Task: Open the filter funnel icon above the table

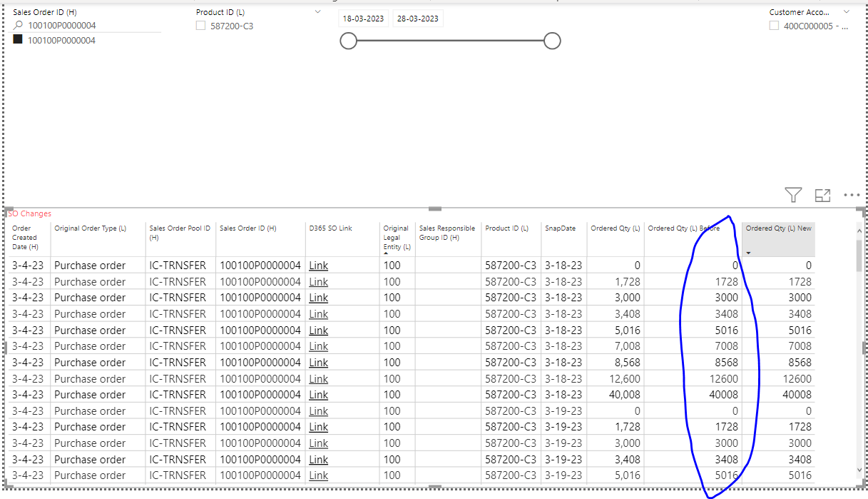Action: pos(793,195)
